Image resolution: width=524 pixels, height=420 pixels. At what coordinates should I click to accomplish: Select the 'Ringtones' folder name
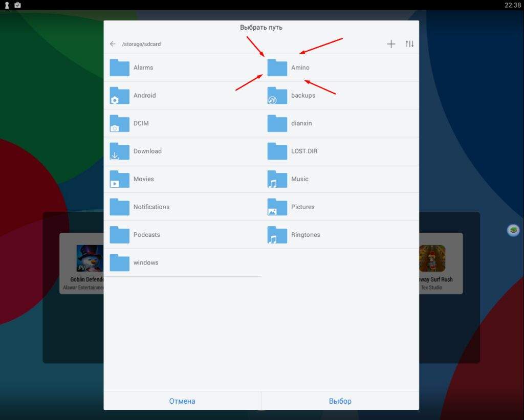click(x=306, y=235)
